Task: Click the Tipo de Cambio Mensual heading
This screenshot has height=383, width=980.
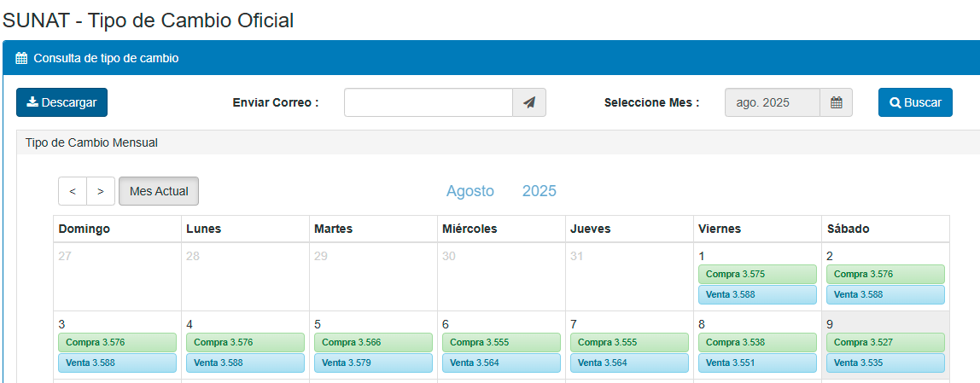Action: tap(91, 143)
